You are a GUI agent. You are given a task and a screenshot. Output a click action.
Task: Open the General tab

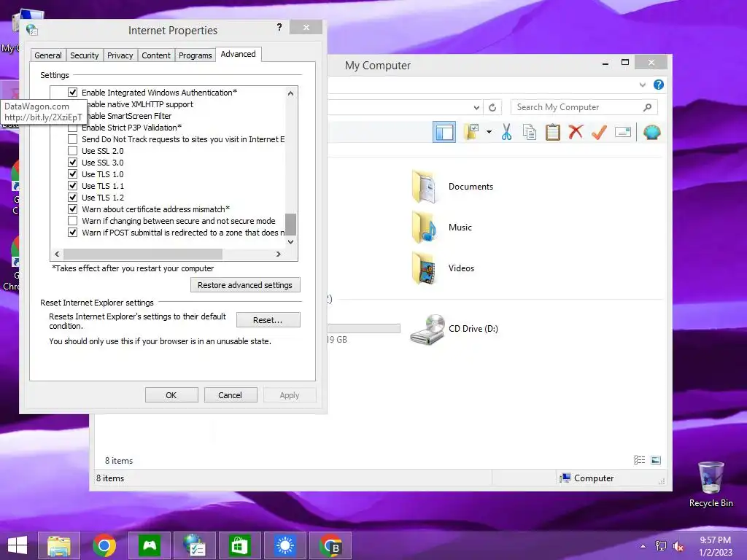click(48, 55)
